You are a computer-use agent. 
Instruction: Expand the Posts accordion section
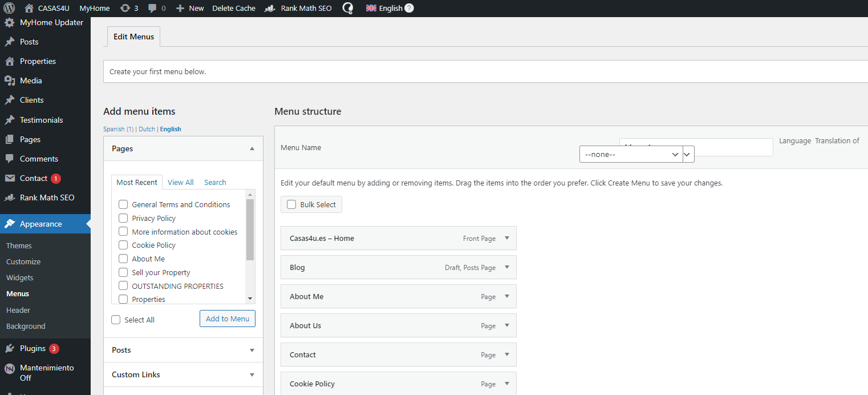click(x=183, y=350)
